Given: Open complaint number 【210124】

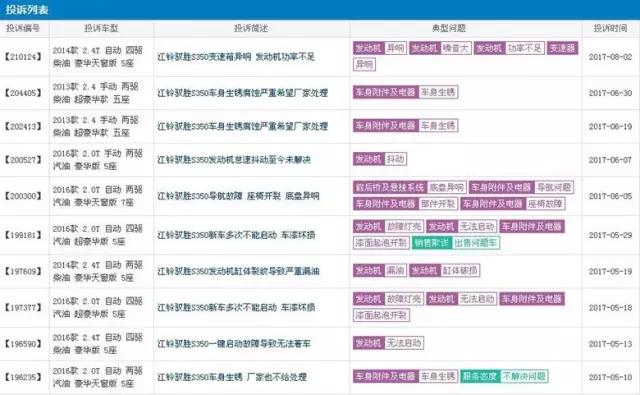Looking at the screenshot, I should pos(23,57).
